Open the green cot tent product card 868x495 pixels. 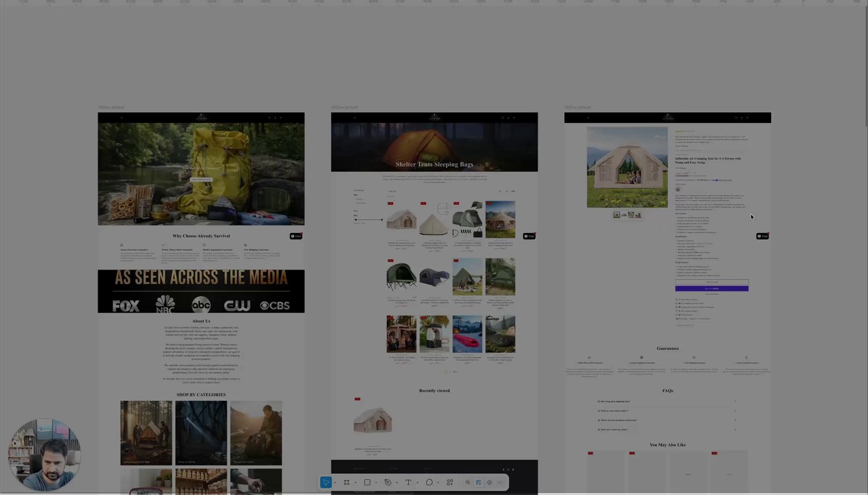coord(401,277)
